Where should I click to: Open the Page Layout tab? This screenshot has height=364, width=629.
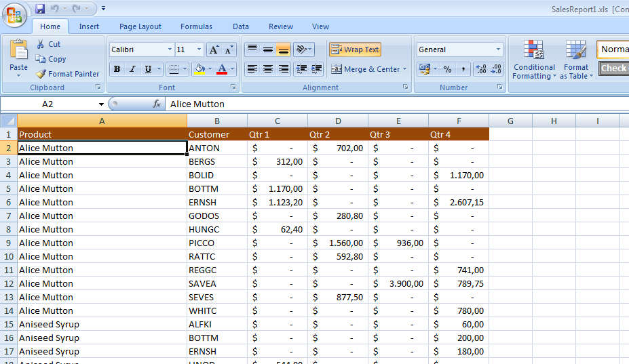pos(140,26)
